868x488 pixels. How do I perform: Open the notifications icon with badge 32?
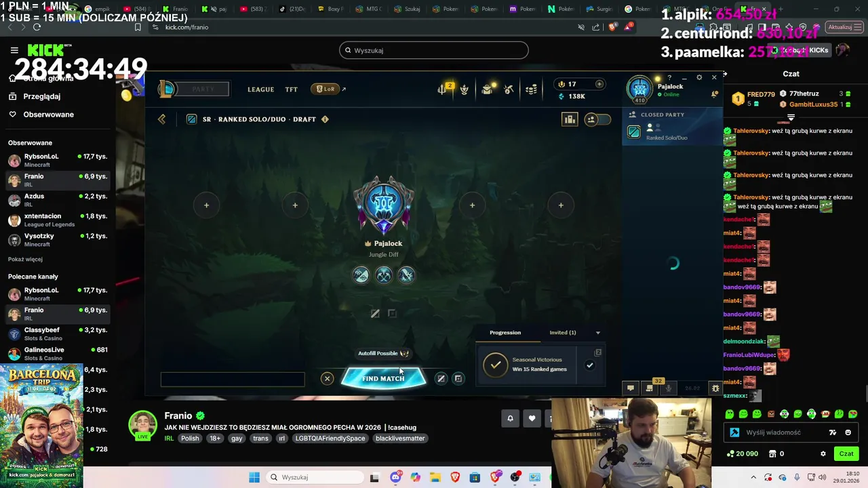650,388
